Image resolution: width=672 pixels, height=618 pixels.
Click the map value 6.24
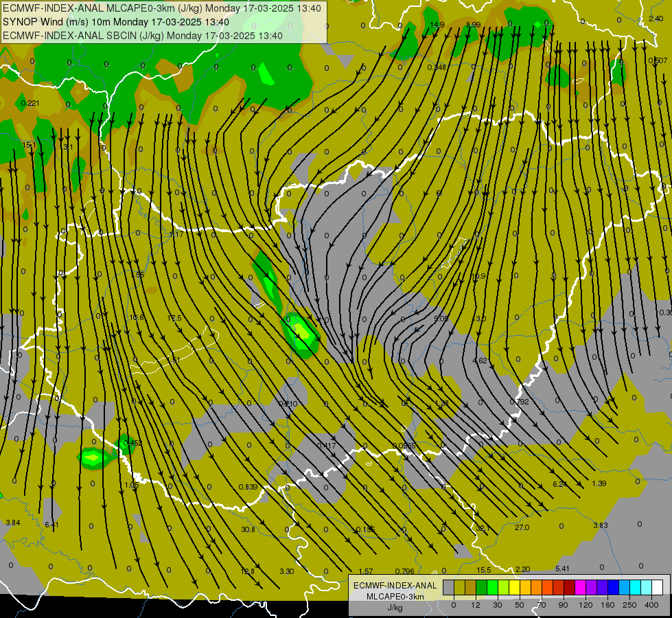[559, 484]
